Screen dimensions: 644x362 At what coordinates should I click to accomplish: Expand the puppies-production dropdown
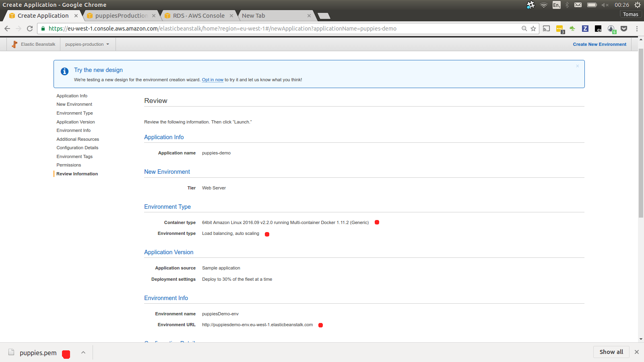[x=87, y=44]
